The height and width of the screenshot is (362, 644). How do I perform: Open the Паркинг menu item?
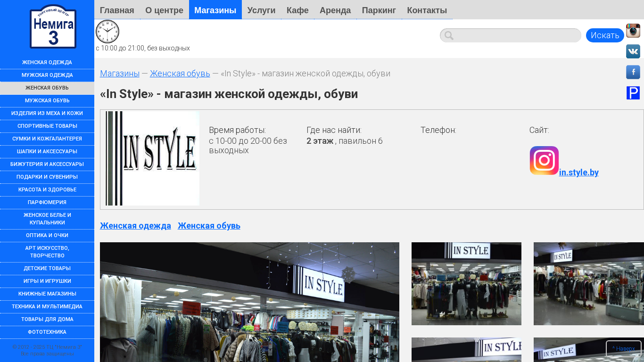[x=379, y=10]
